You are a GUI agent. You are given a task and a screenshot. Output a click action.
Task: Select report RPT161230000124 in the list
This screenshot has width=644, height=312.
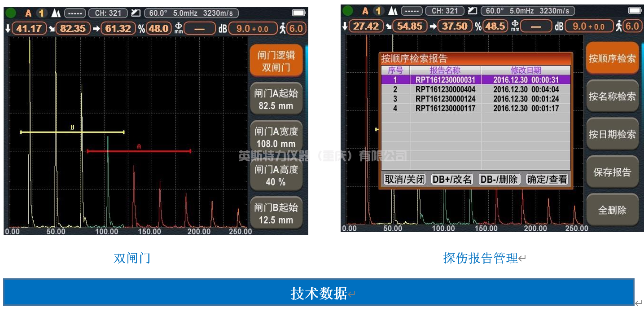click(445, 99)
